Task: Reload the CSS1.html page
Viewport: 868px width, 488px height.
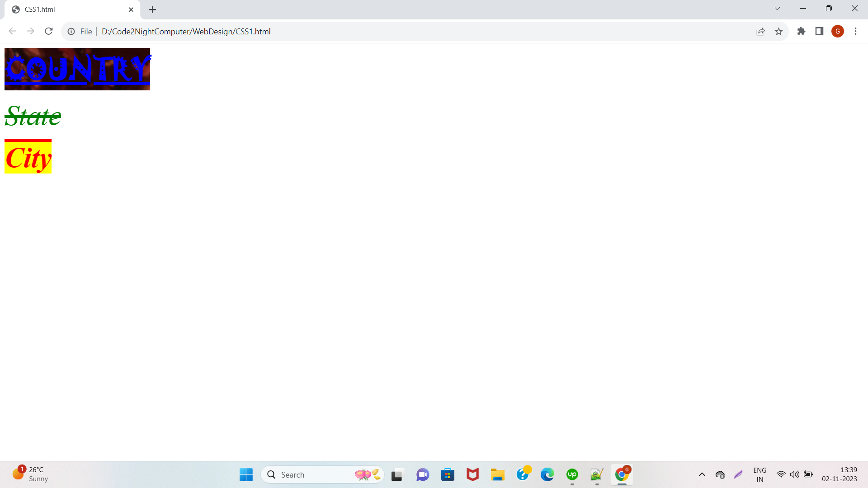Action: (x=49, y=31)
